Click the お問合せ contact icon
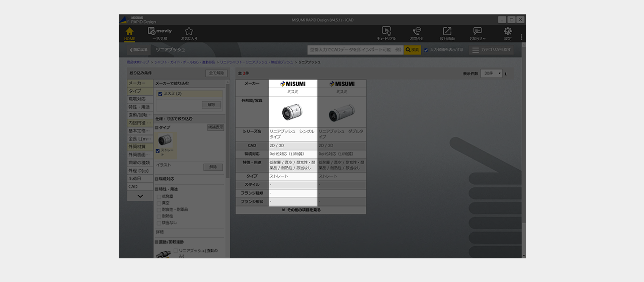 click(x=417, y=33)
